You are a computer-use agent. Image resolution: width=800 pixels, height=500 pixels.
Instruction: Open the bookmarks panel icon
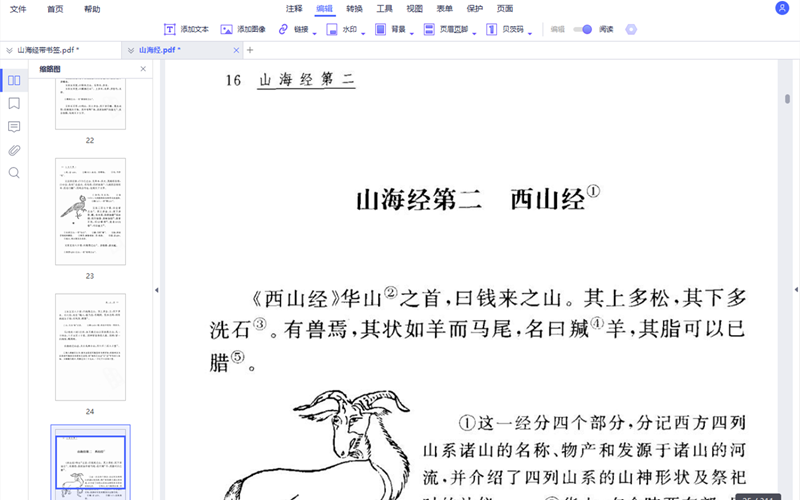tap(14, 104)
